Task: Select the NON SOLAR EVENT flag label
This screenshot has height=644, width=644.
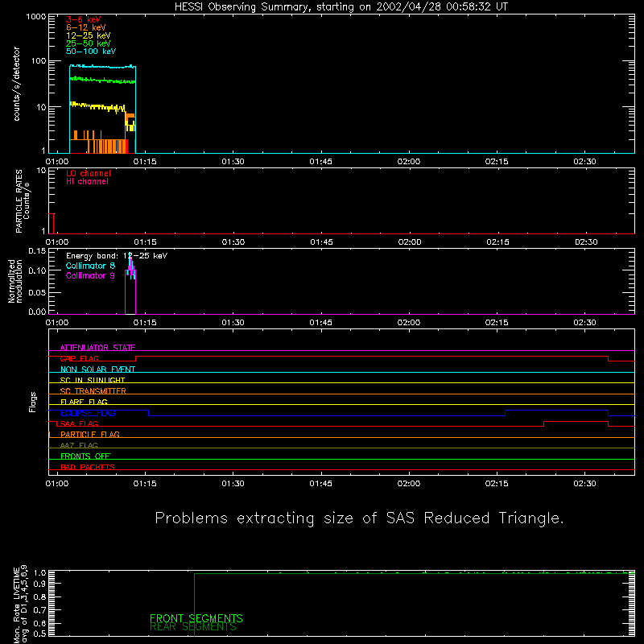Action: 97,369
